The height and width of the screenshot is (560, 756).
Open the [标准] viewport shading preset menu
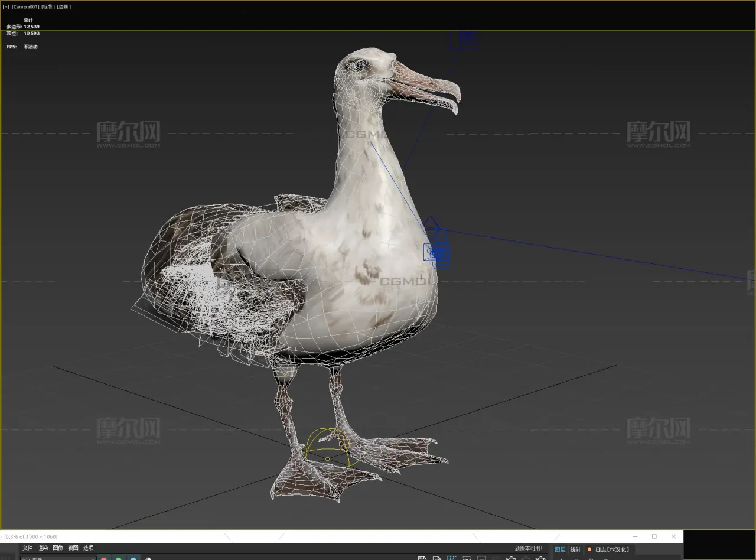[x=48, y=7]
